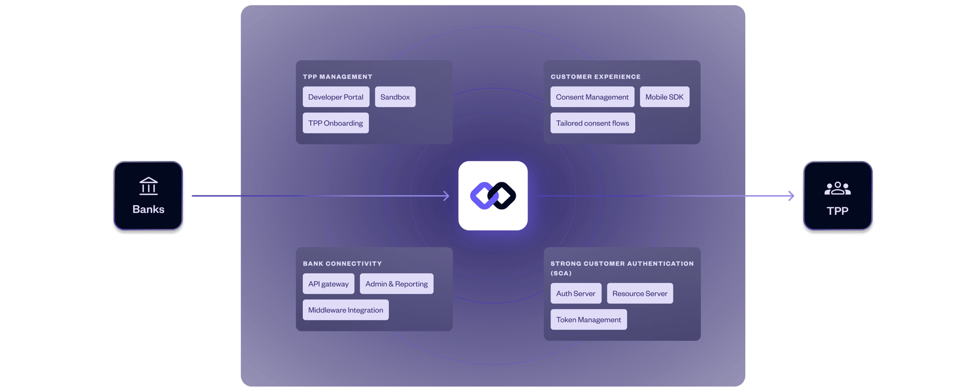Viewport: 980px width, 391px height.
Task: Click the TPP MANAGEMENT heading
Action: coord(338,77)
